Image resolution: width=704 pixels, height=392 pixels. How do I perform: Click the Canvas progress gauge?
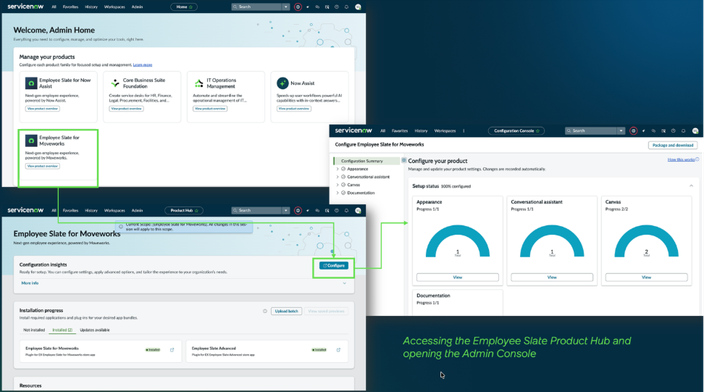click(x=646, y=241)
